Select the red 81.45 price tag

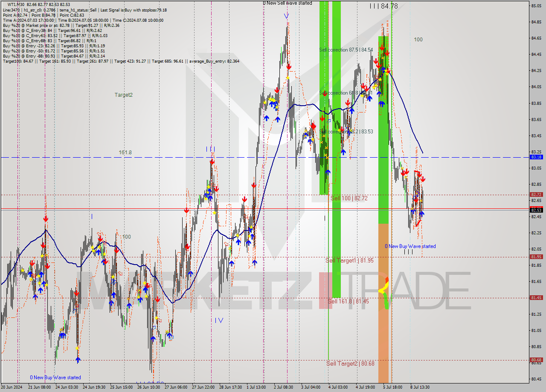[x=537, y=297]
